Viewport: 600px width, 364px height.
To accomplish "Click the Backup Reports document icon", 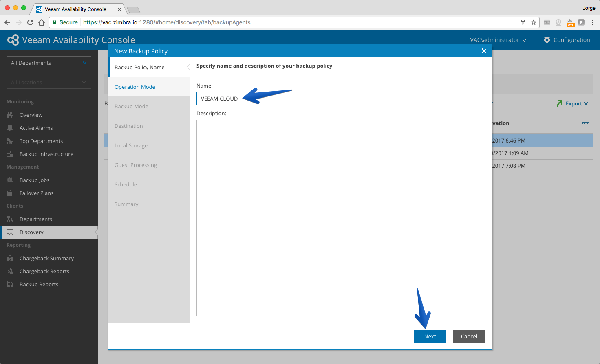I will point(10,284).
